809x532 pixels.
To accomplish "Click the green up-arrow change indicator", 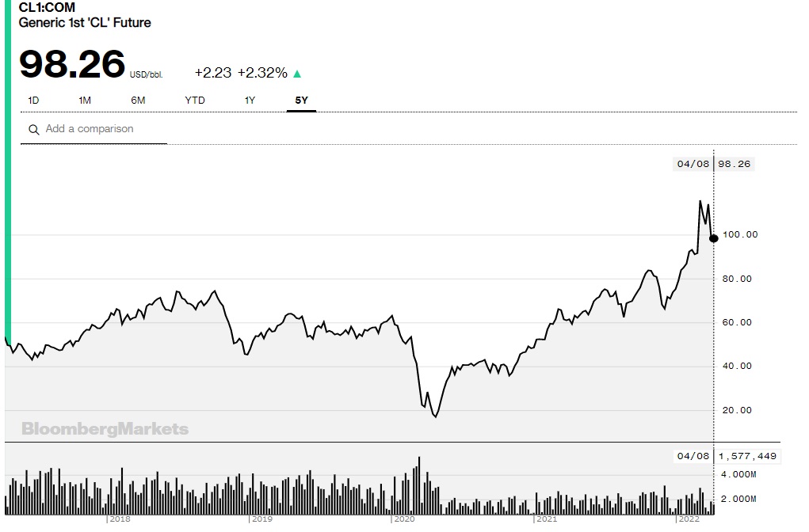I will pyautogui.click(x=297, y=74).
